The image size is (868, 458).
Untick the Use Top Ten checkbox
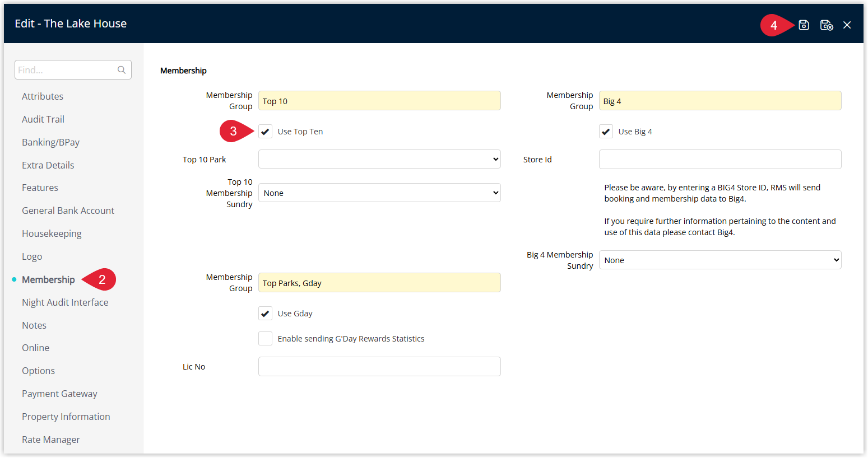click(265, 132)
